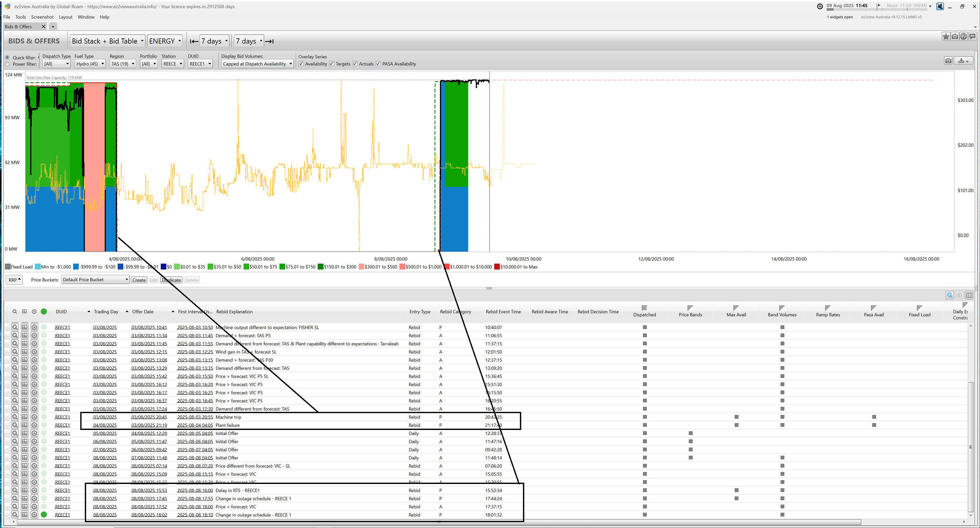This screenshot has width=980, height=528.
Task: Click clock icon on Delay in RTS row
Action: pyautogui.click(x=34, y=490)
